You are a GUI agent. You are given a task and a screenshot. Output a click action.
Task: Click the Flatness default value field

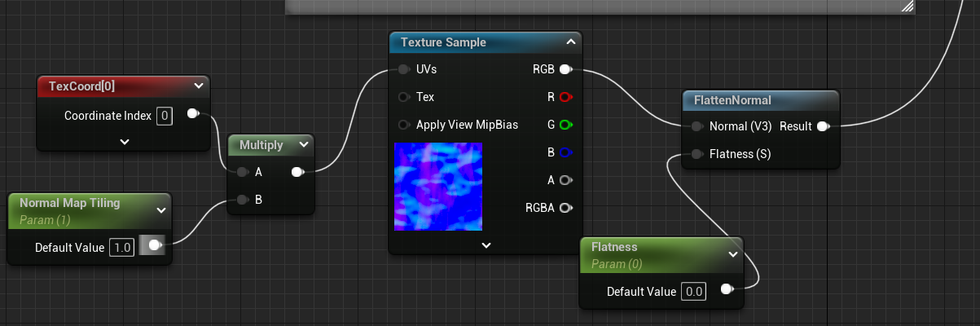click(694, 291)
